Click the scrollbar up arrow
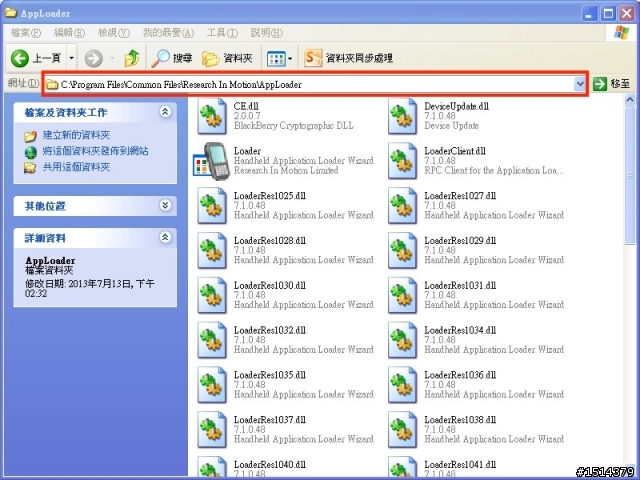The width and height of the screenshot is (640, 480). [x=630, y=100]
